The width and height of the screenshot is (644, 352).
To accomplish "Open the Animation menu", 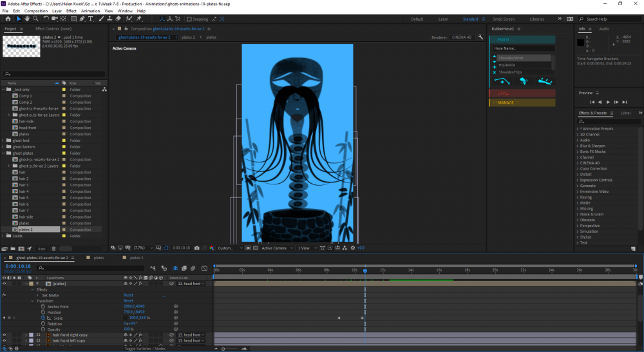I will 90,11.
